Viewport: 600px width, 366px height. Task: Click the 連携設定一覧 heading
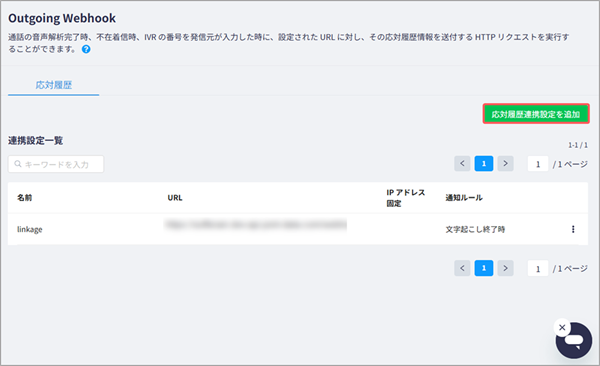click(x=35, y=141)
